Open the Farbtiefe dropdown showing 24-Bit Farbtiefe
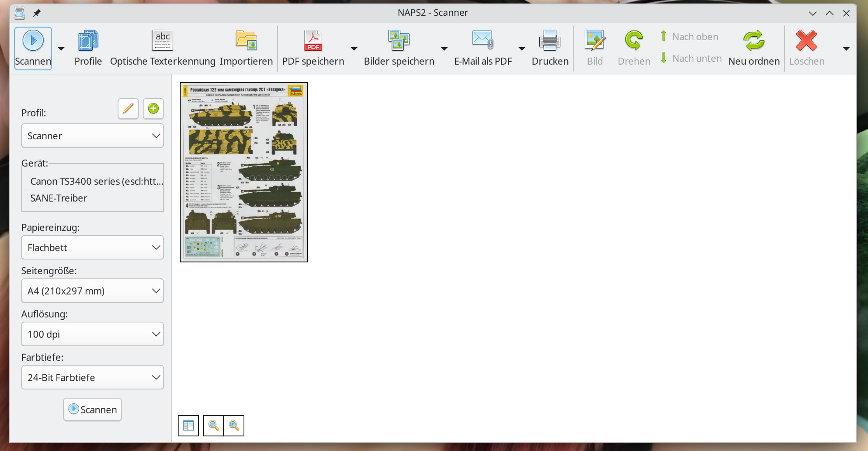Screen dimensions: 868x451 93,377
